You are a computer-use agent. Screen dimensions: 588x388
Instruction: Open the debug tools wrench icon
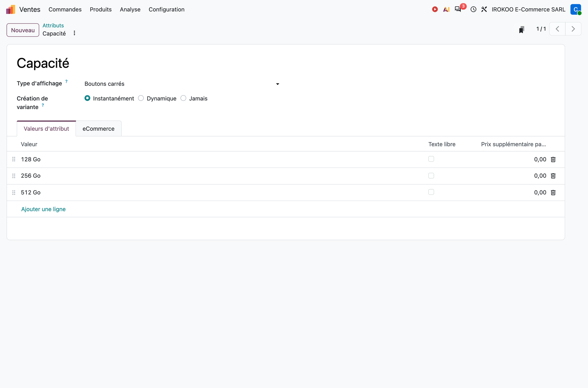tap(484, 9)
